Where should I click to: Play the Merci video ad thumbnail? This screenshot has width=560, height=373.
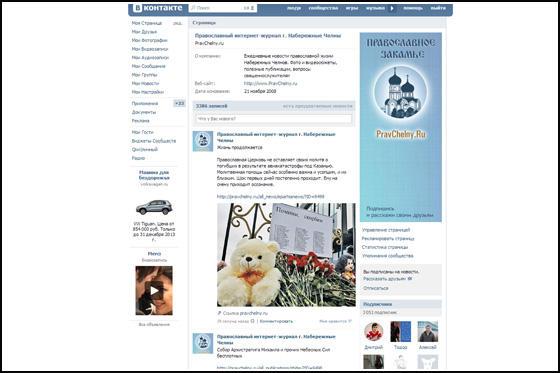pyautogui.click(x=154, y=290)
